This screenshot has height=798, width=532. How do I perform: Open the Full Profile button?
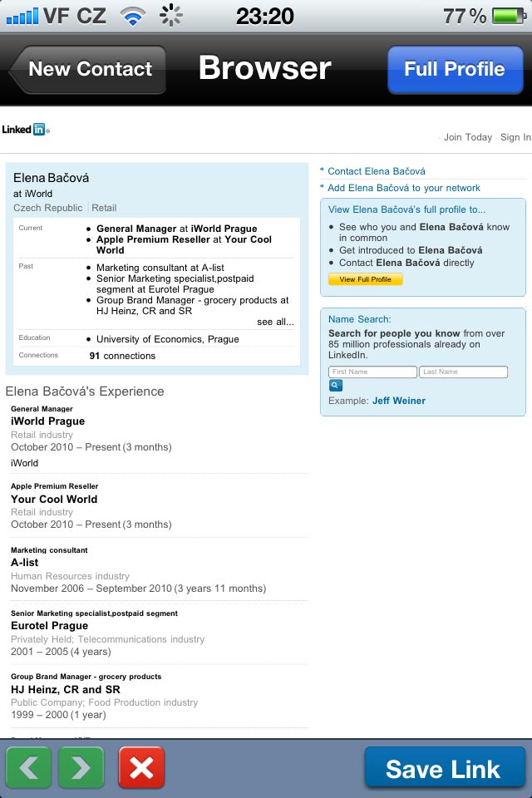(x=456, y=69)
